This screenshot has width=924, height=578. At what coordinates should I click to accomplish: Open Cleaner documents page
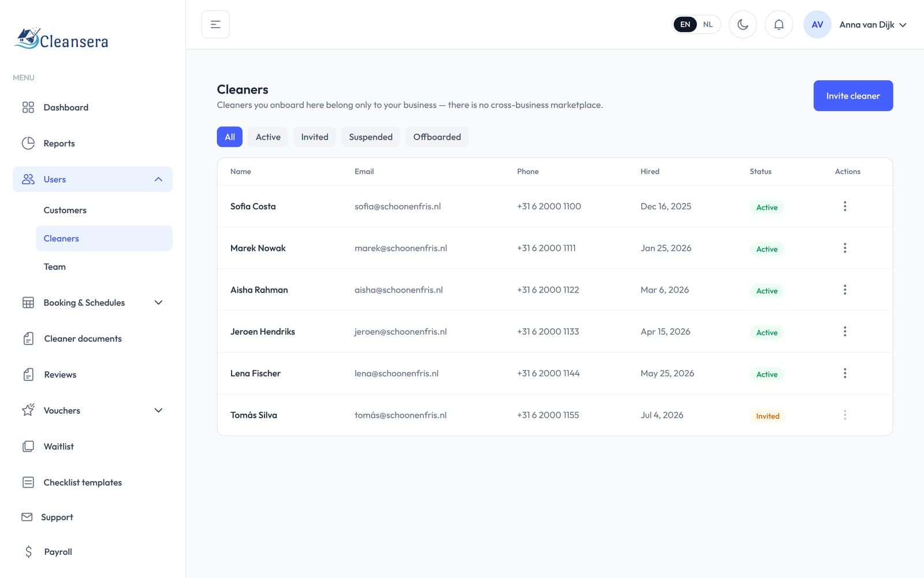[x=92, y=339]
